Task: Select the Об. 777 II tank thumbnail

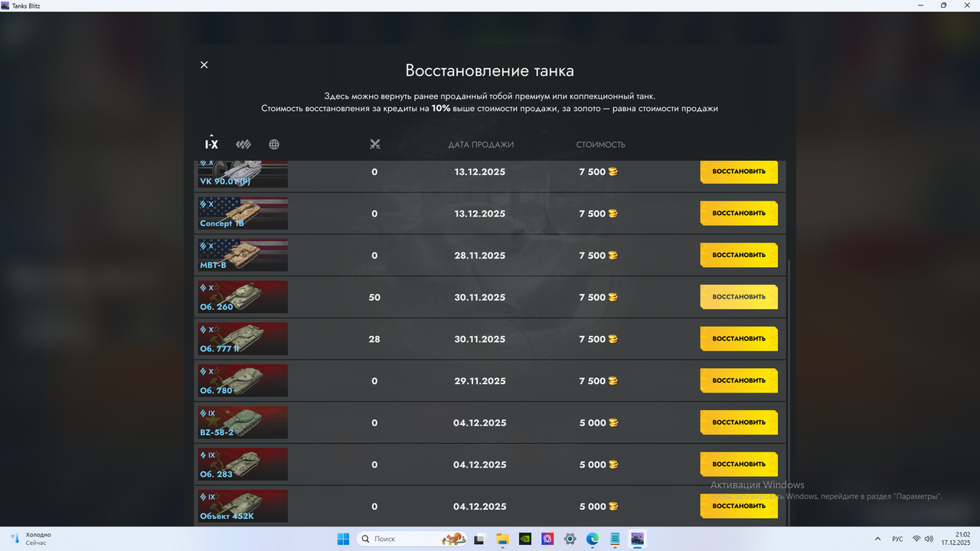Action: click(x=243, y=338)
